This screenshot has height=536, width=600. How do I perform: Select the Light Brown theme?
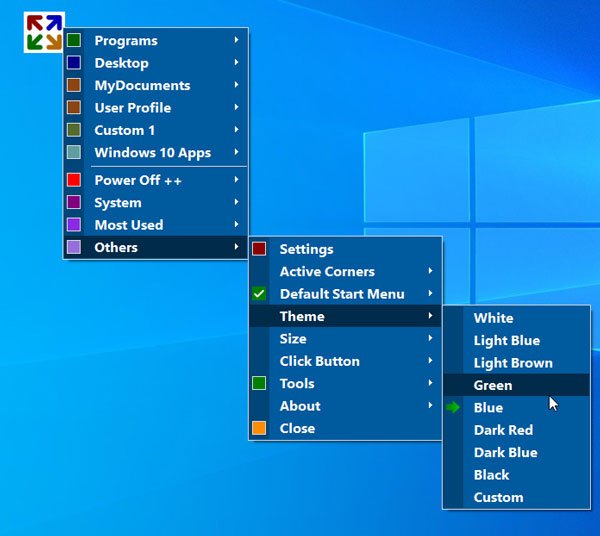[x=517, y=362]
